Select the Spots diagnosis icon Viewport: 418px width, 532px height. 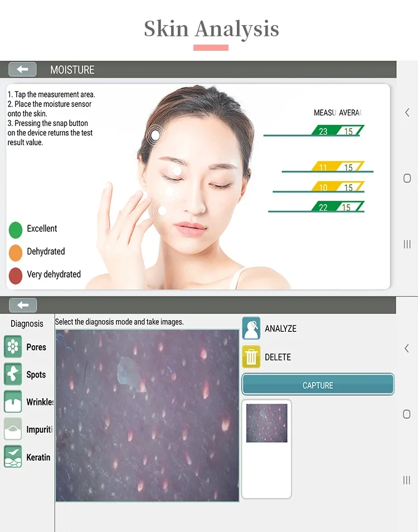tap(13, 374)
